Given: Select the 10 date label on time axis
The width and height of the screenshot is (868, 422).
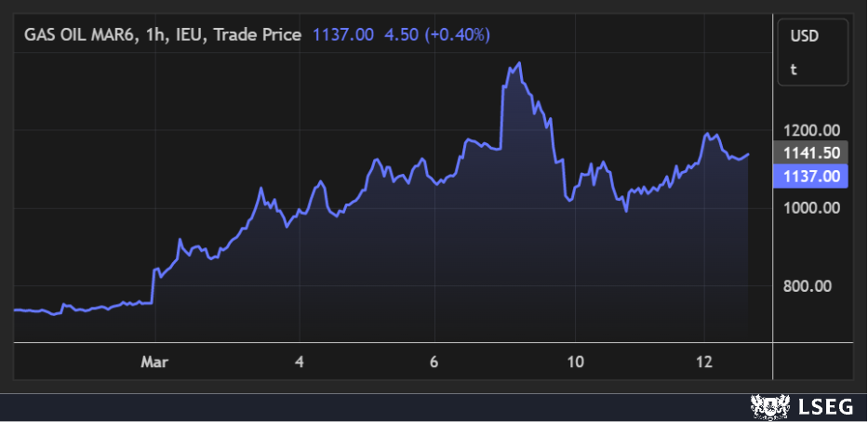Looking at the screenshot, I should [575, 362].
